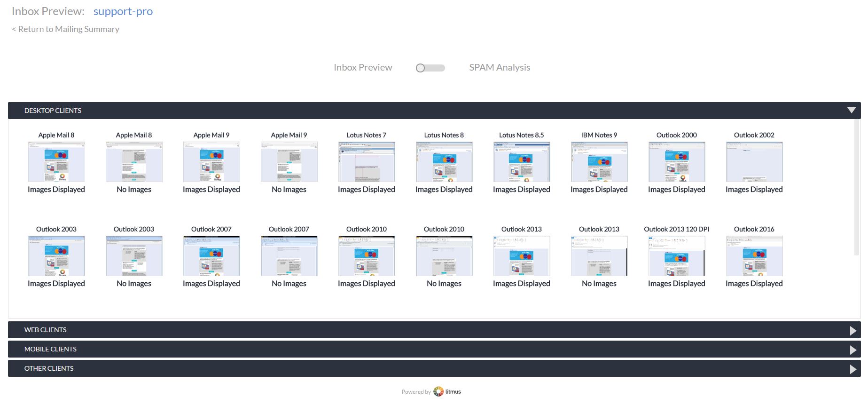Open the Lotus Notes 7 preview thumbnail
868x406 pixels.
pyautogui.click(x=367, y=162)
